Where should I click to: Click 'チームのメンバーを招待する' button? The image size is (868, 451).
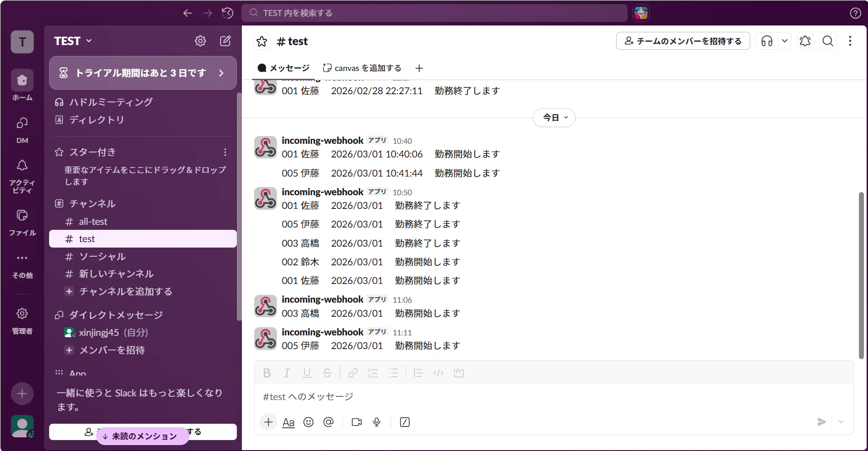[x=683, y=41]
